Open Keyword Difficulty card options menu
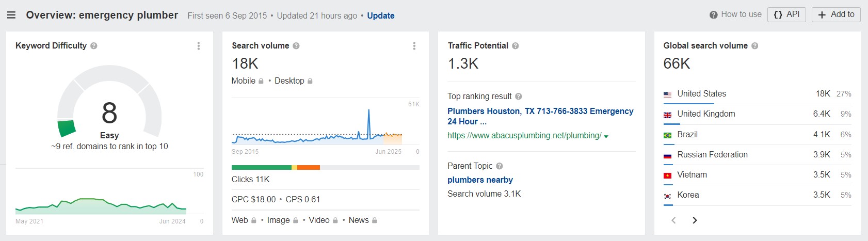The height and width of the screenshot is (241, 868). pos(199,46)
